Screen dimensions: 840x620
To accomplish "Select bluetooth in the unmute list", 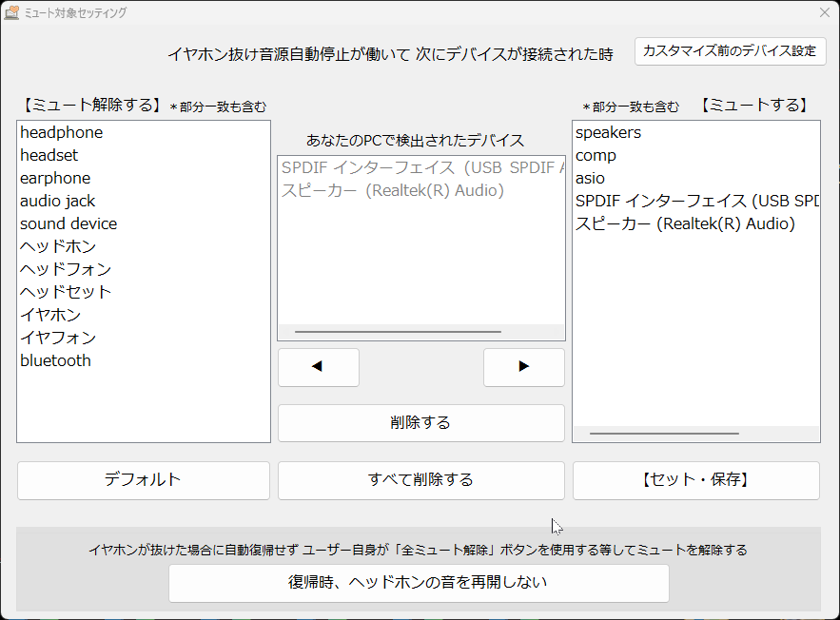I will tap(55, 360).
